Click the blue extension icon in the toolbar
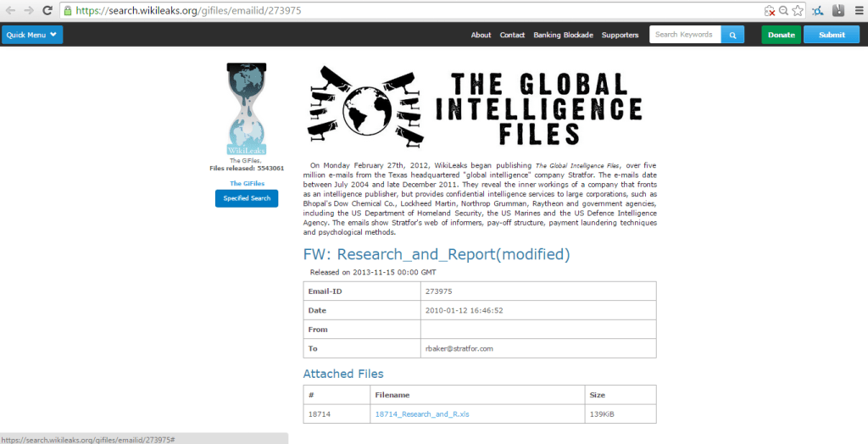The height and width of the screenshot is (444, 868). (x=818, y=11)
